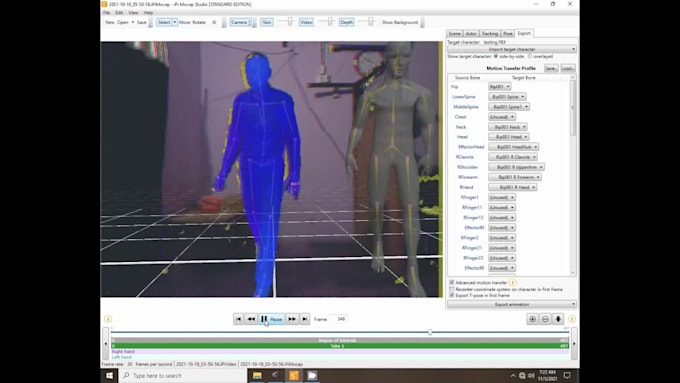680x383 pixels.
Task: Toggle the Video display button
Action: (x=306, y=22)
